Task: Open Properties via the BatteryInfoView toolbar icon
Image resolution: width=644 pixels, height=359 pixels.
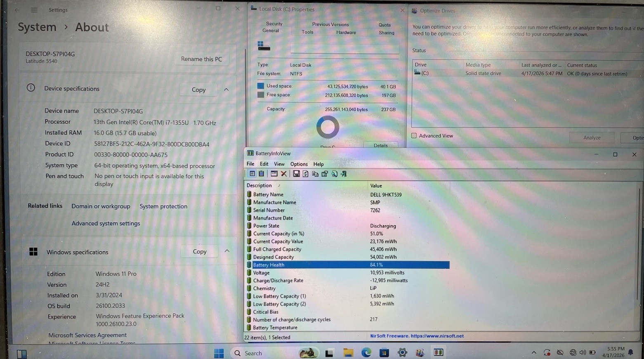Action: pyautogui.click(x=325, y=174)
